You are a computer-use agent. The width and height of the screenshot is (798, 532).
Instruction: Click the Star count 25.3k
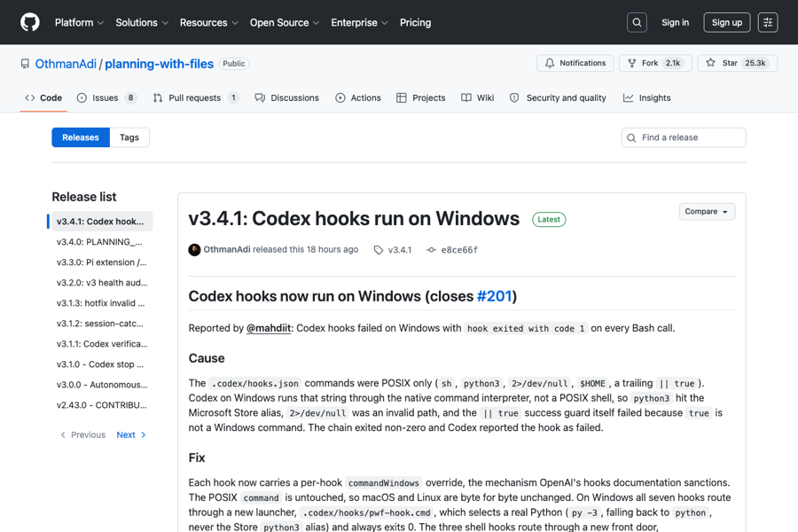[x=755, y=63]
